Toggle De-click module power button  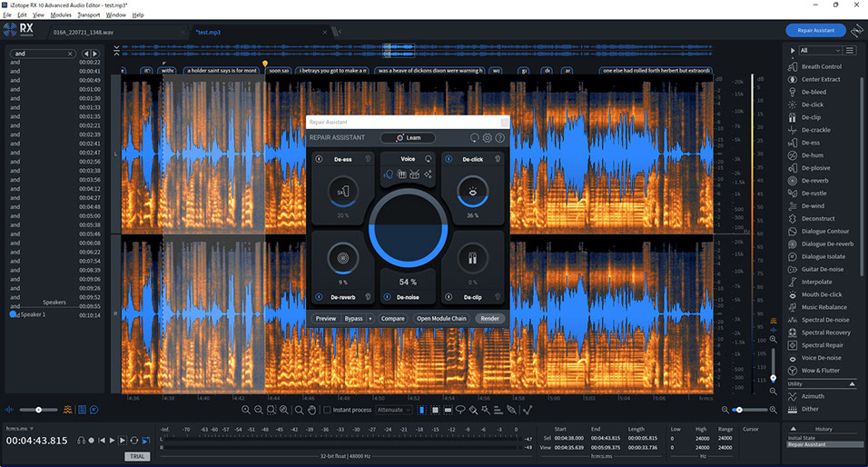point(449,159)
